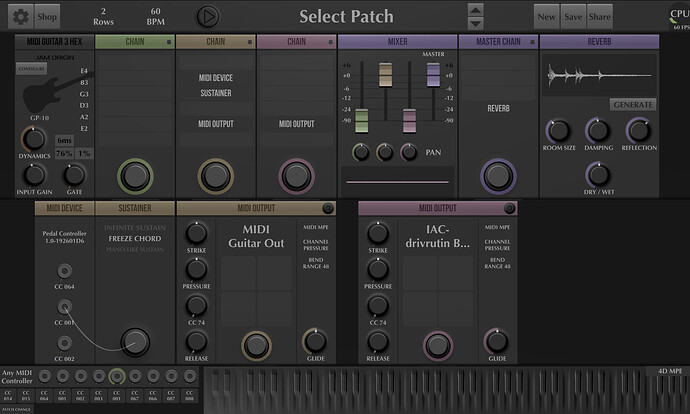Toggle the purple Master Chain footswitch
The width and height of the screenshot is (690, 414).
pyautogui.click(x=498, y=176)
